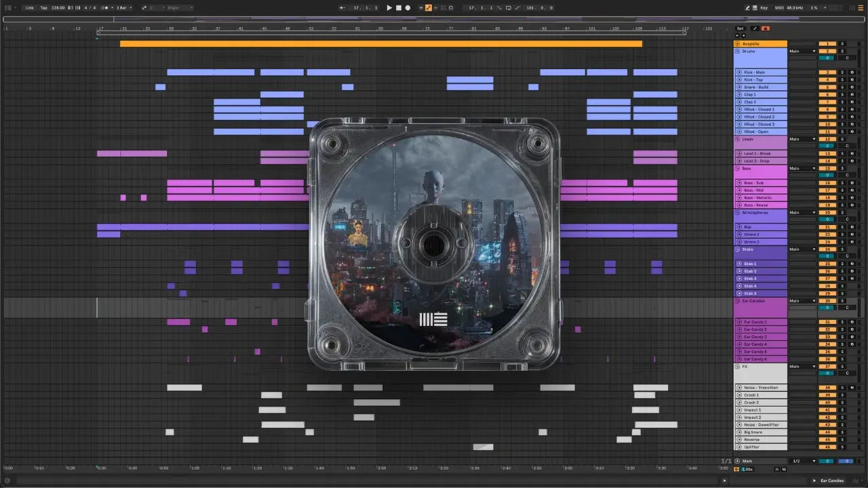Click the Arrangement Record button
The image size is (868, 488).
click(407, 7)
